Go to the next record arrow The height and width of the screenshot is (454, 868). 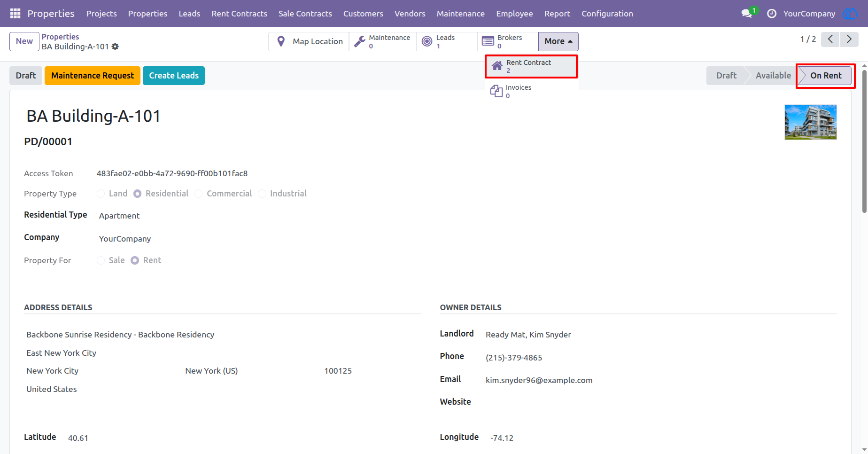click(849, 39)
